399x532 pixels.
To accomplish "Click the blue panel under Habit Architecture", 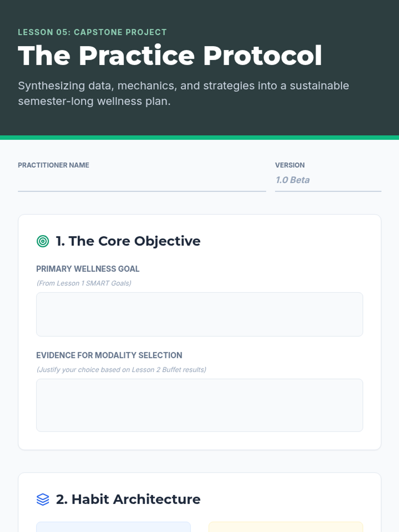I will coord(113,527).
